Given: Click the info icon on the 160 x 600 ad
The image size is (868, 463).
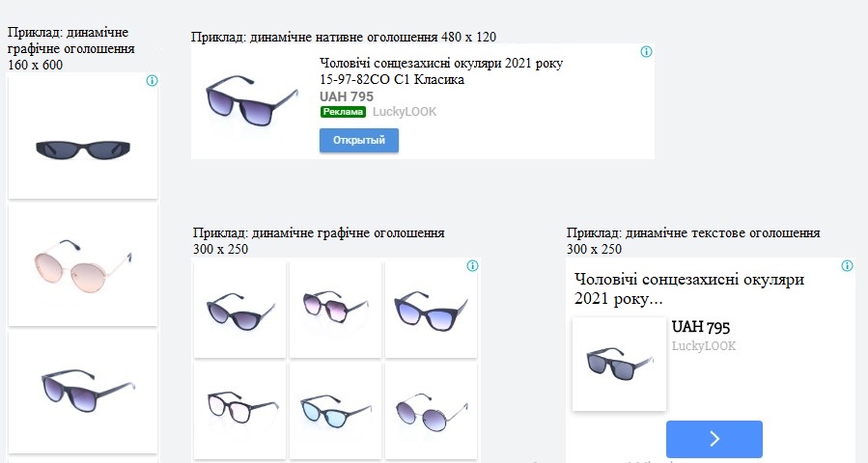Looking at the screenshot, I should pos(152,81).
